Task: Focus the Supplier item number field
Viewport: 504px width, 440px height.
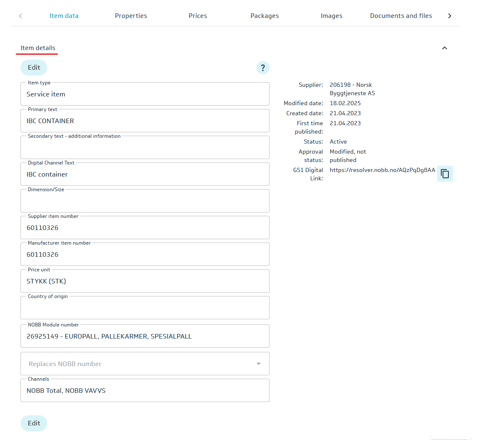Action: pyautogui.click(x=145, y=228)
